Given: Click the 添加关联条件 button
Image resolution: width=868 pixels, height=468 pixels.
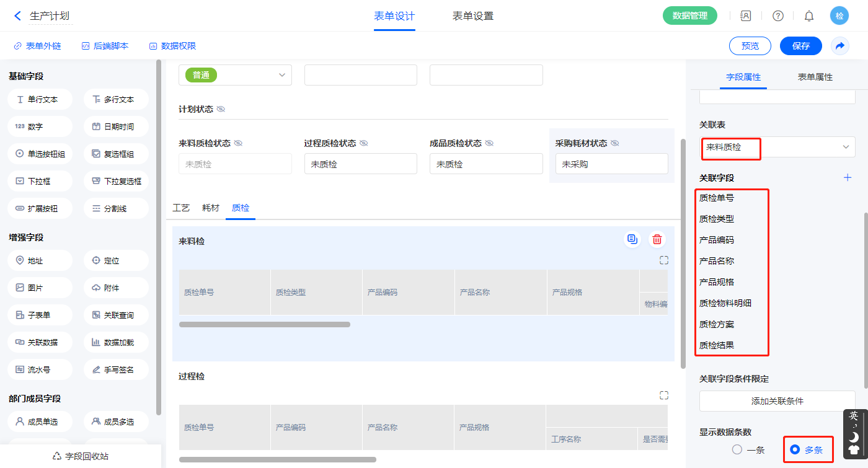Looking at the screenshot, I should point(777,401).
